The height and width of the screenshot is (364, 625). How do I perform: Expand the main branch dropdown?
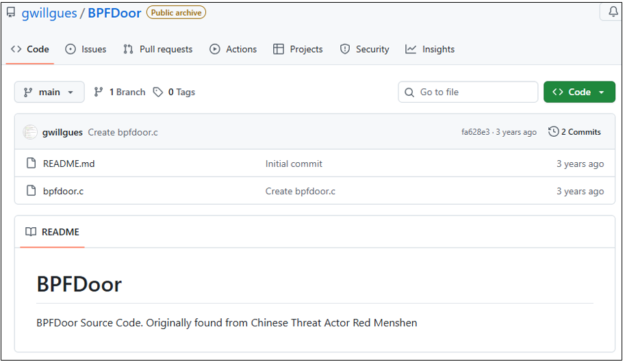coord(49,92)
